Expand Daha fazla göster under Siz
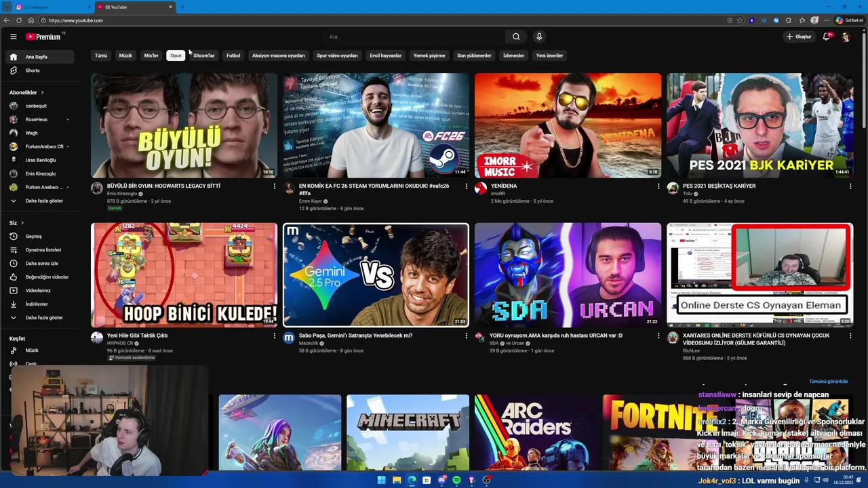Viewport: 868px width, 488px height. click(x=41, y=318)
